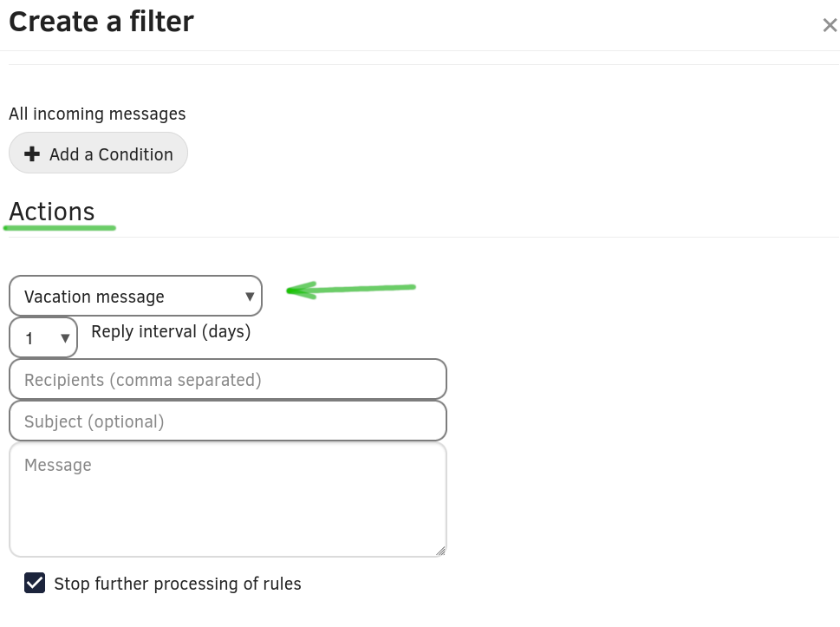
Task: Click the checkmark icon in the checkbox
Action: coord(35,583)
